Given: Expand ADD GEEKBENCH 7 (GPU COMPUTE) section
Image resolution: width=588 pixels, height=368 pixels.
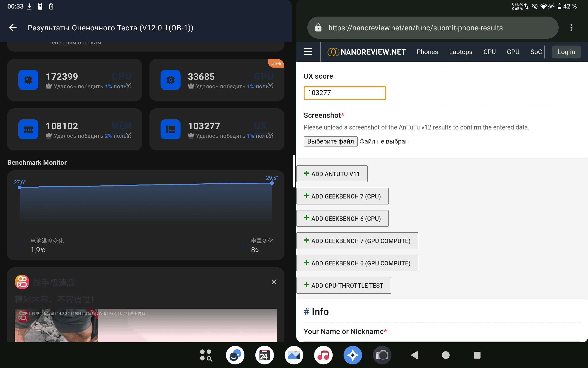Looking at the screenshot, I should click(357, 241).
